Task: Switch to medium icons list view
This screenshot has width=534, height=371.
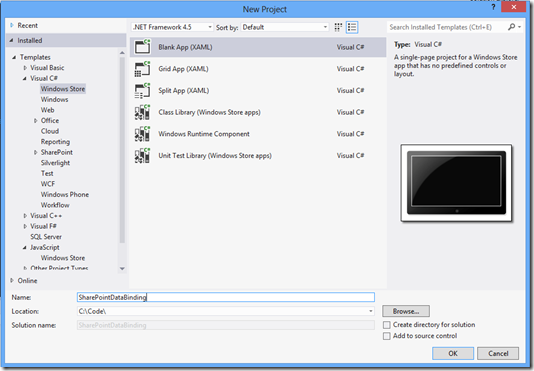Action: (x=352, y=27)
